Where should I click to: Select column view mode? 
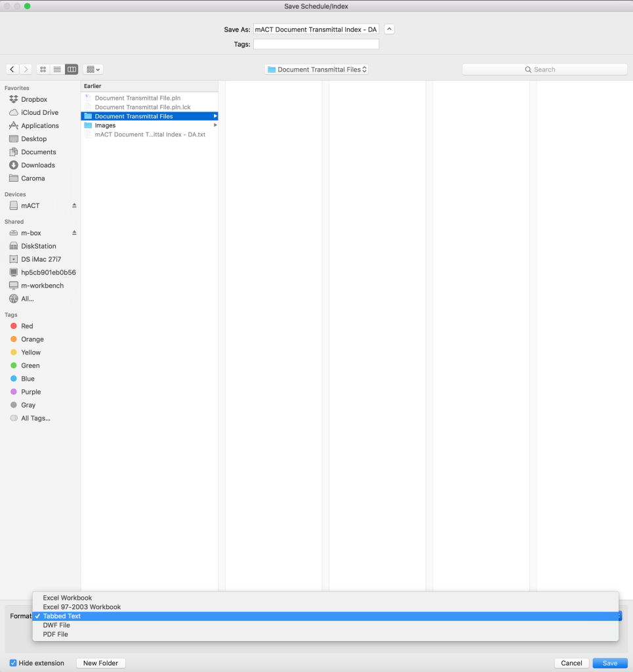71,69
